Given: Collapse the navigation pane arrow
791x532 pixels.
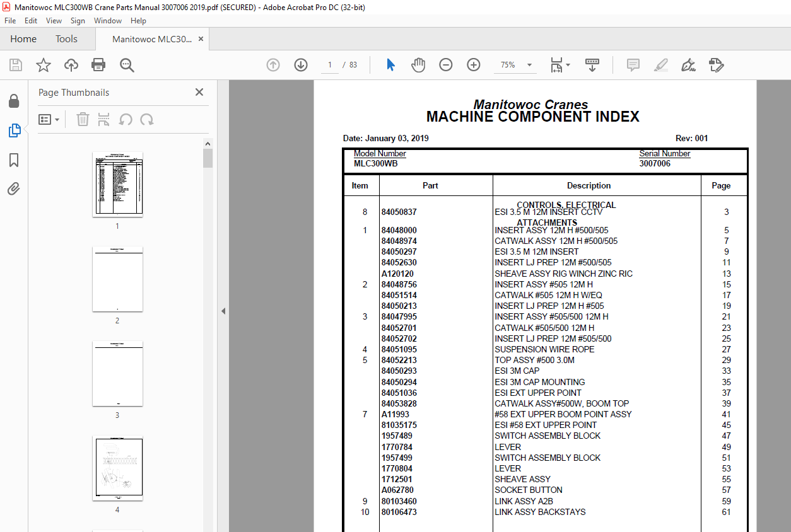Looking at the screenshot, I should tap(223, 311).
